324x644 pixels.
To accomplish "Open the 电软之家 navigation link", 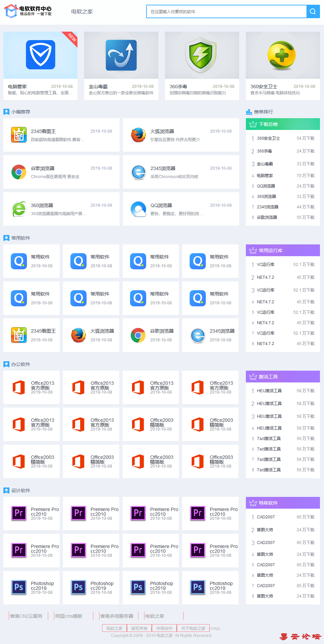I will [x=82, y=11].
